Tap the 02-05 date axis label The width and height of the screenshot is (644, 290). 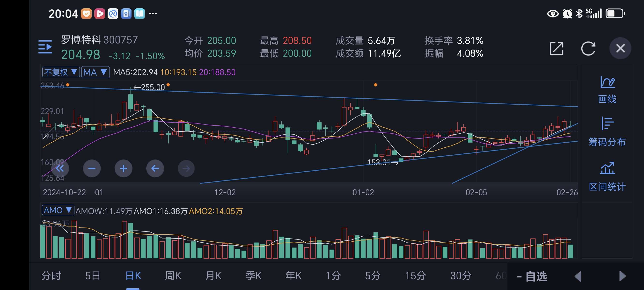click(x=476, y=193)
